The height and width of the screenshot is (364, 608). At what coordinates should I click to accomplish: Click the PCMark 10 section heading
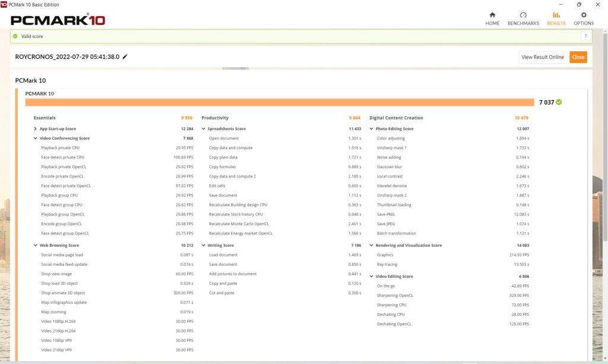pos(30,81)
